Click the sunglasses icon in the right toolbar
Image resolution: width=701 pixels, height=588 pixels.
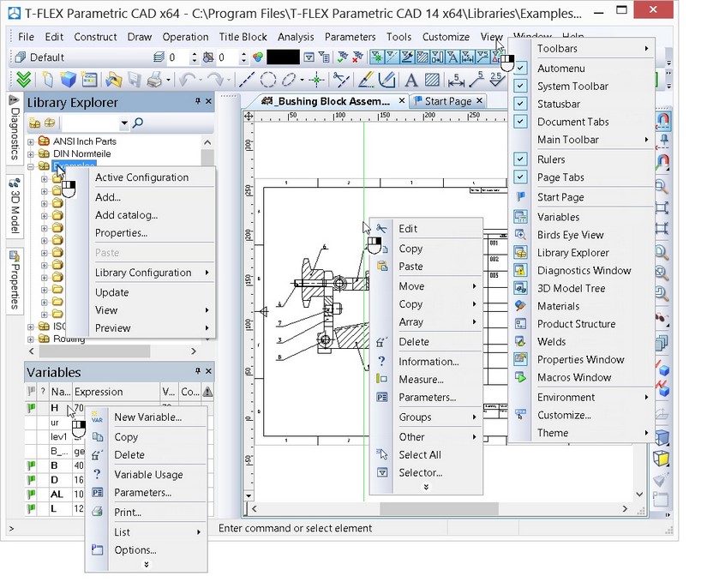pyautogui.click(x=662, y=318)
